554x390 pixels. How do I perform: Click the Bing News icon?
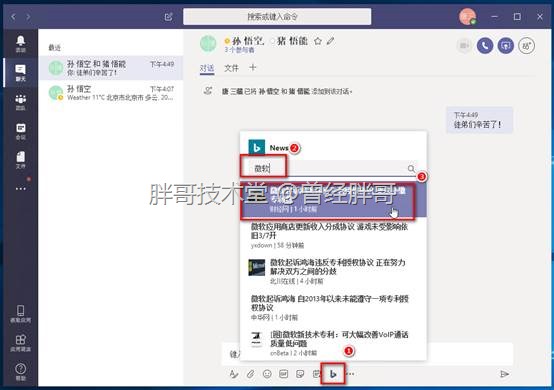[x=333, y=374]
